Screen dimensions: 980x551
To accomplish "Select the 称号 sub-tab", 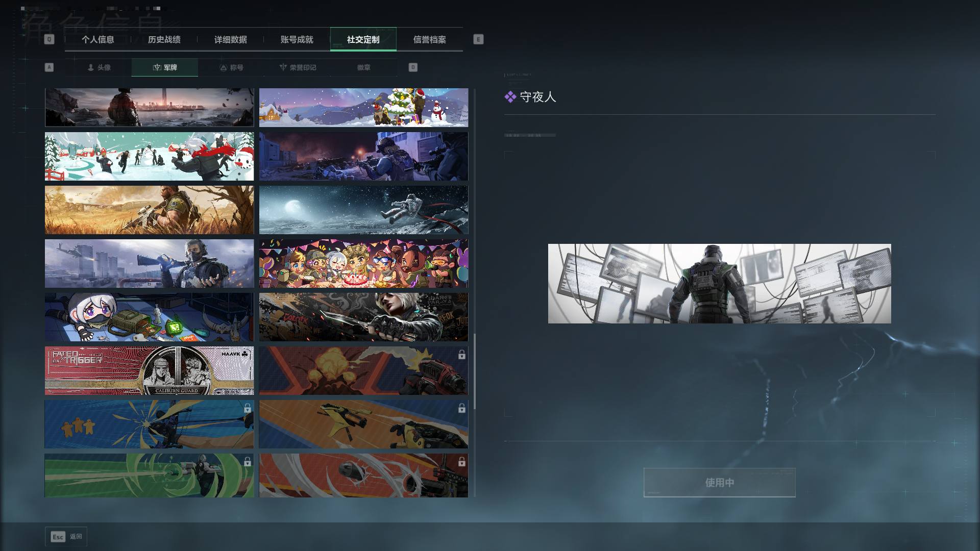I will [x=231, y=67].
